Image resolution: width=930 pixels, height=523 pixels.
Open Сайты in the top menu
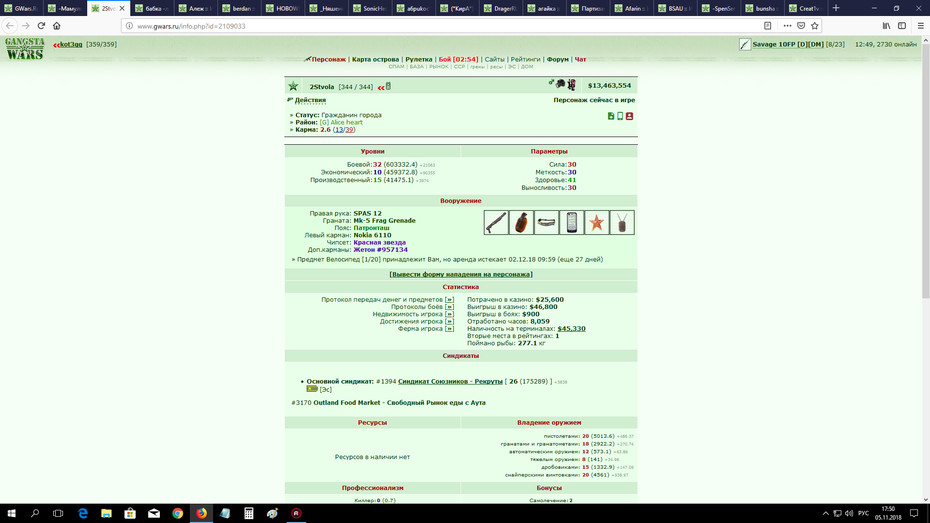pyautogui.click(x=495, y=59)
